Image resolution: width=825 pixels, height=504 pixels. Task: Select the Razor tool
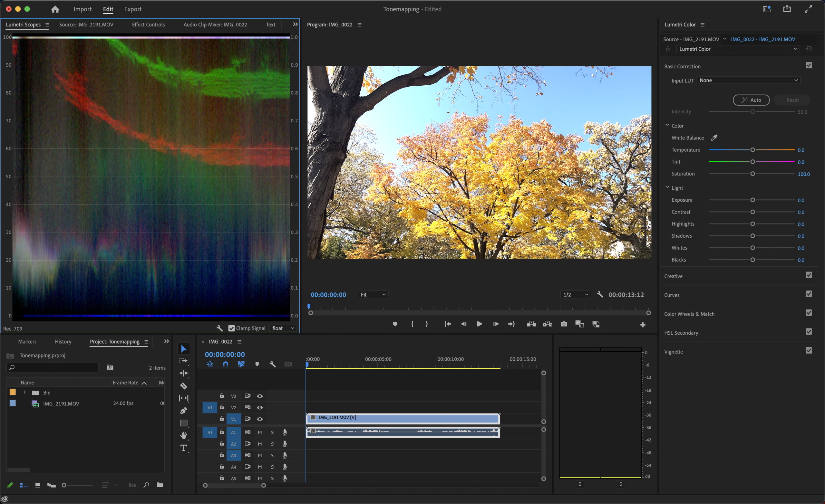tap(183, 386)
